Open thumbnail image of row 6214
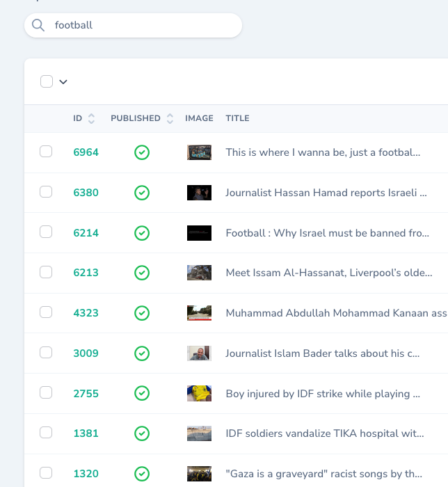 point(200,233)
